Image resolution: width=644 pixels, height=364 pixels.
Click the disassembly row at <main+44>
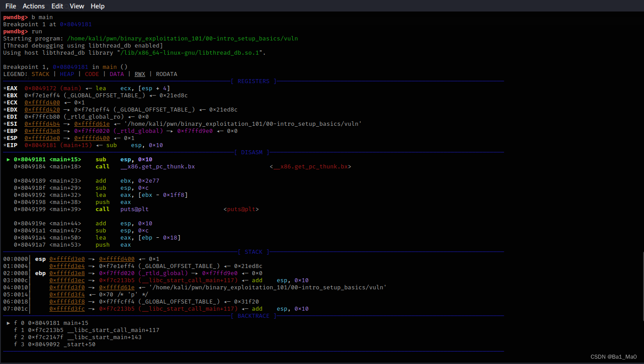point(83,224)
